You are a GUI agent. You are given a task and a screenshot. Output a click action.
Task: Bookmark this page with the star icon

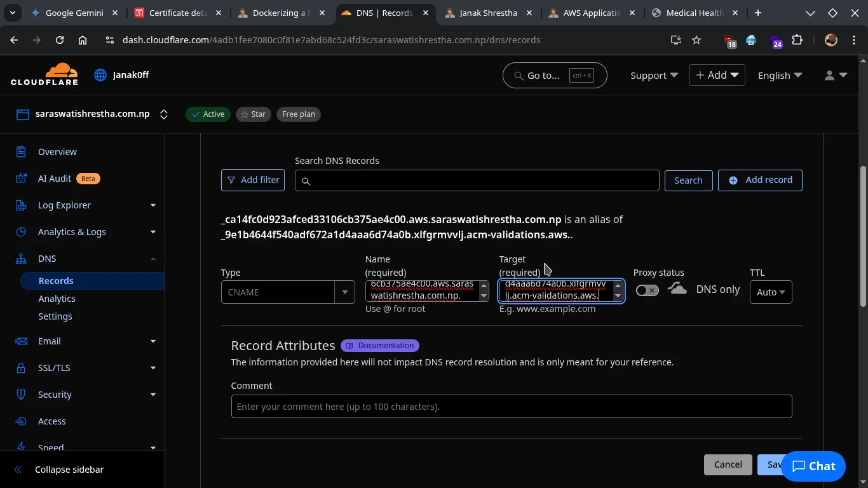tap(696, 40)
